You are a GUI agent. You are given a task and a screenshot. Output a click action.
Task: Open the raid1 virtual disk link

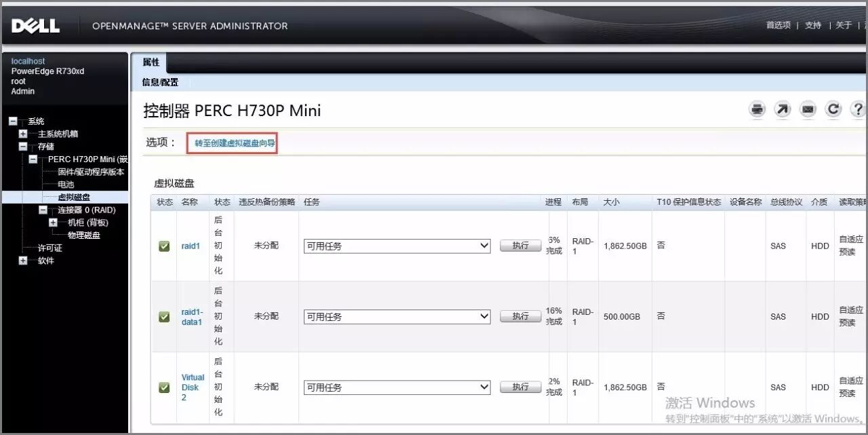[191, 246]
